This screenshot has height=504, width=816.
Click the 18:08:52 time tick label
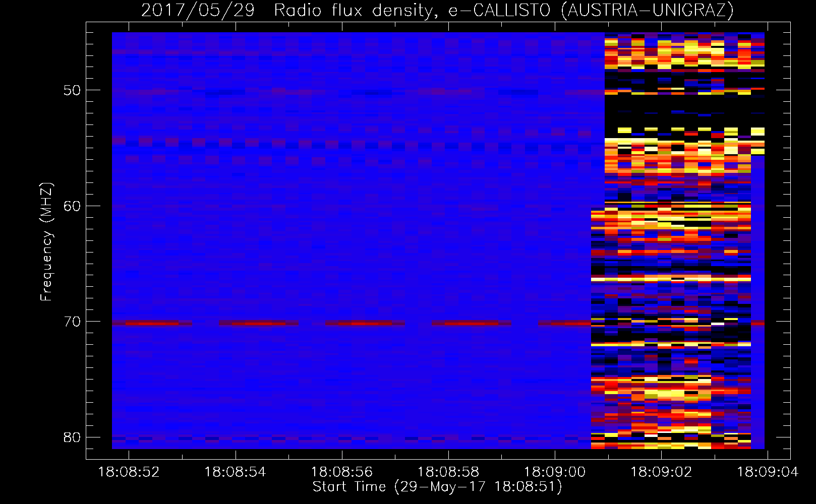[129, 472]
